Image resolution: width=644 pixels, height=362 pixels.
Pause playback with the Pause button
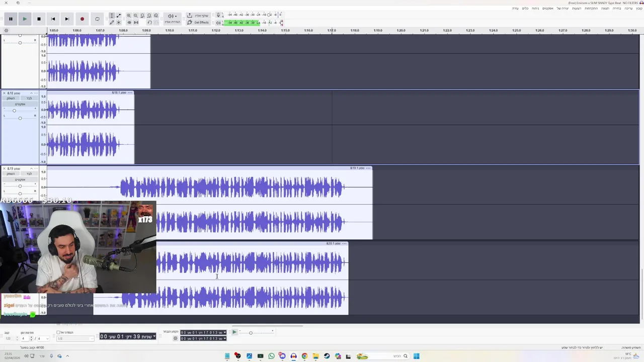click(11, 19)
